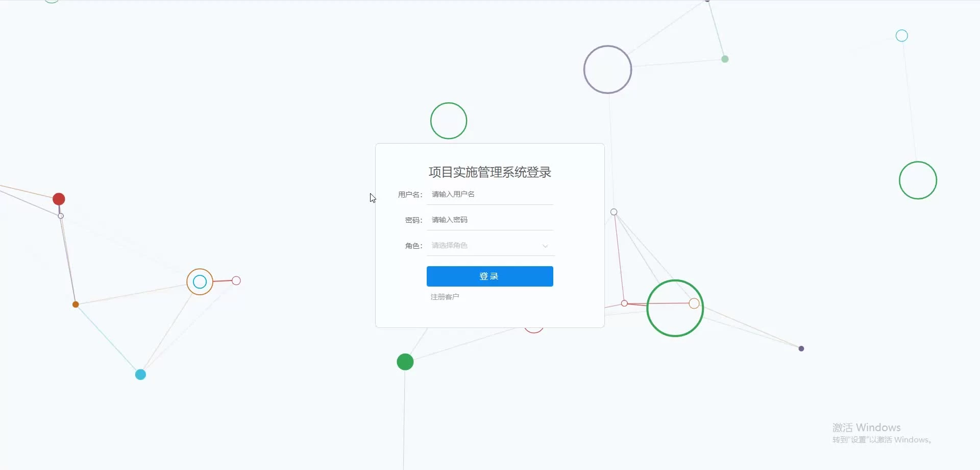Screen dimensions: 980x470
Task: Click the 项目实施管理系统登录 title
Action: (x=490, y=172)
